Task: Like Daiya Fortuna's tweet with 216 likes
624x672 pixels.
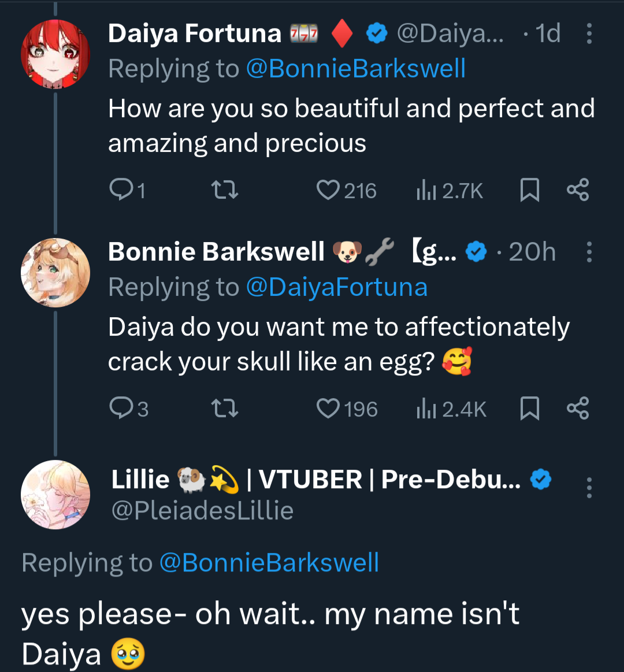Action: [328, 190]
